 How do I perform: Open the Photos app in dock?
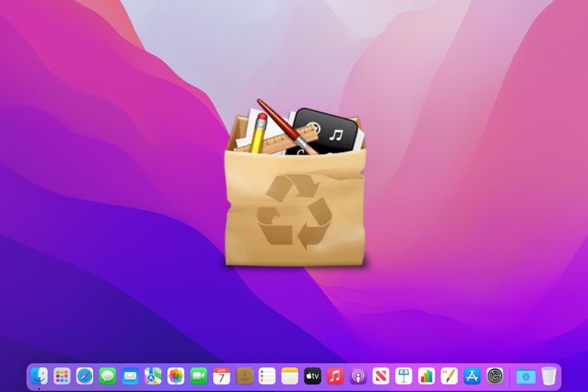pyautogui.click(x=176, y=376)
